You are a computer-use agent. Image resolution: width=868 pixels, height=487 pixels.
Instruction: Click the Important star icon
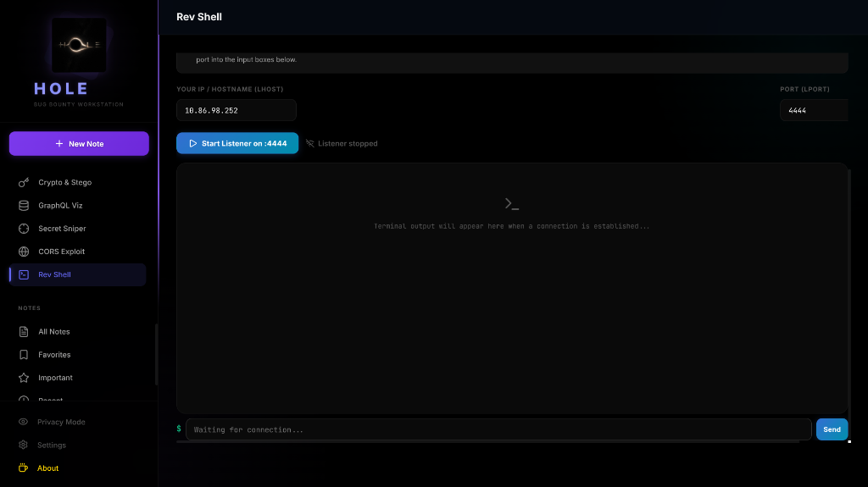tap(24, 378)
